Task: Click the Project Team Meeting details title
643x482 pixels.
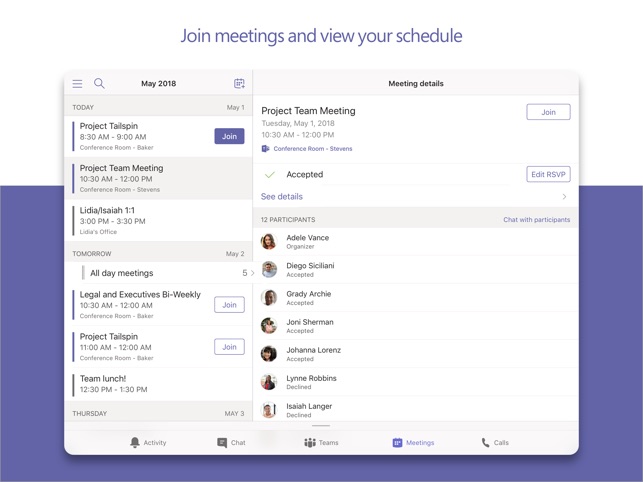Action: pyautogui.click(x=308, y=111)
